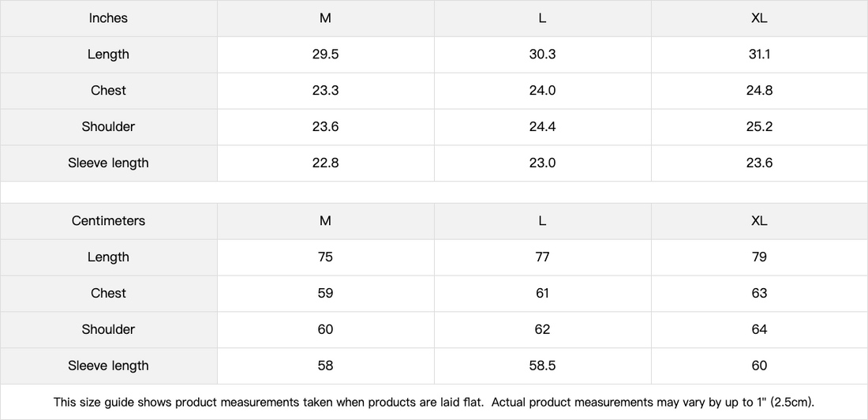Select the L column header in Centimeters table
This screenshot has width=868, height=420.
click(542, 221)
